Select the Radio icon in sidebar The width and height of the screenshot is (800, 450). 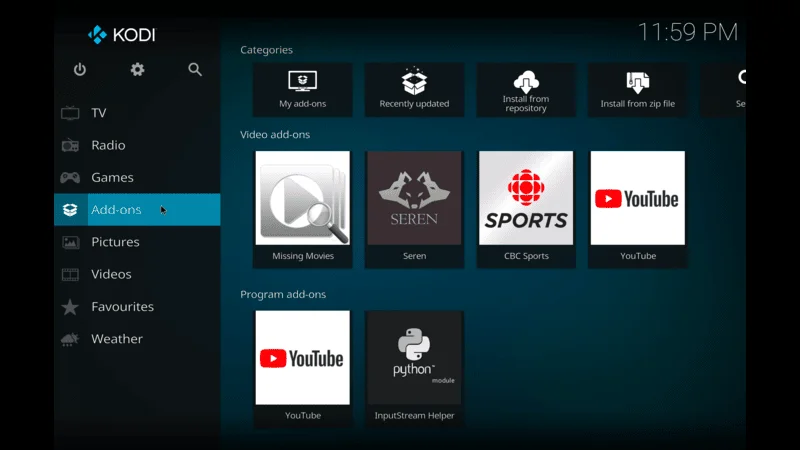pyautogui.click(x=70, y=145)
